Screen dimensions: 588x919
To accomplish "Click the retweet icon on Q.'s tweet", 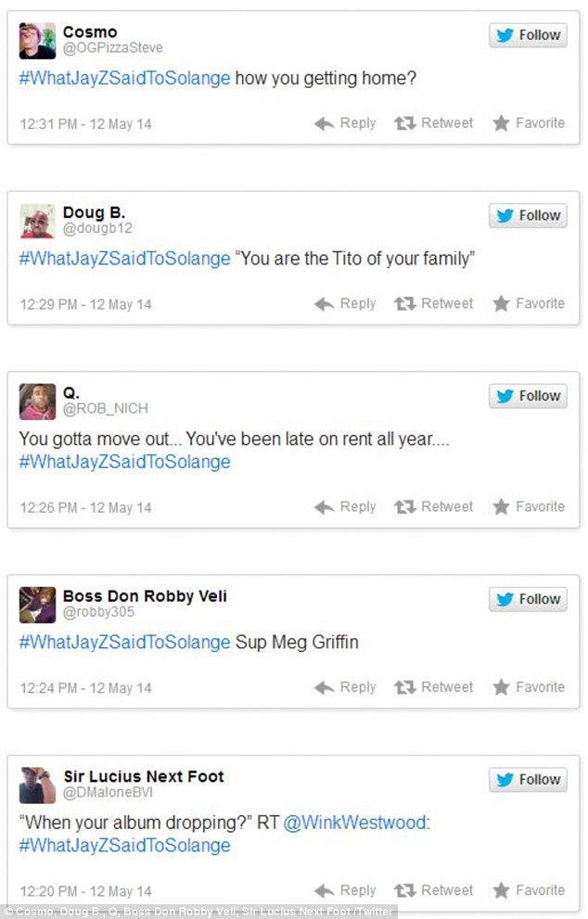I will coord(404,507).
